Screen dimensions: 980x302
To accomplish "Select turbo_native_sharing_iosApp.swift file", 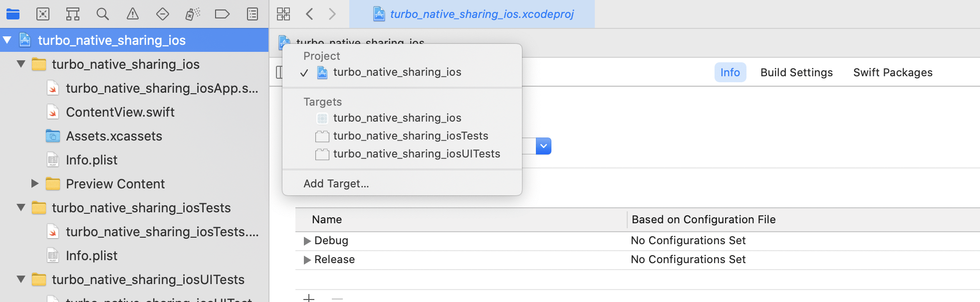I will [134, 88].
